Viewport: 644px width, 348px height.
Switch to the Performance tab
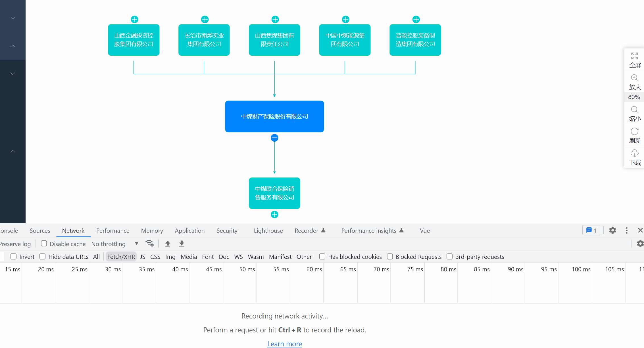click(x=112, y=230)
